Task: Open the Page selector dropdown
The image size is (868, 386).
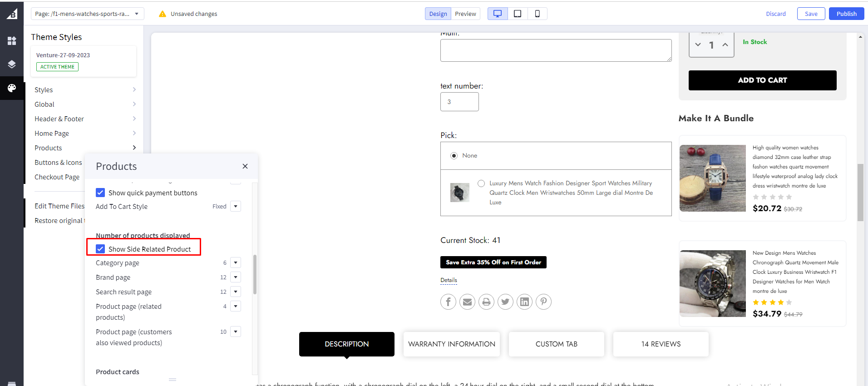Action: [88, 14]
